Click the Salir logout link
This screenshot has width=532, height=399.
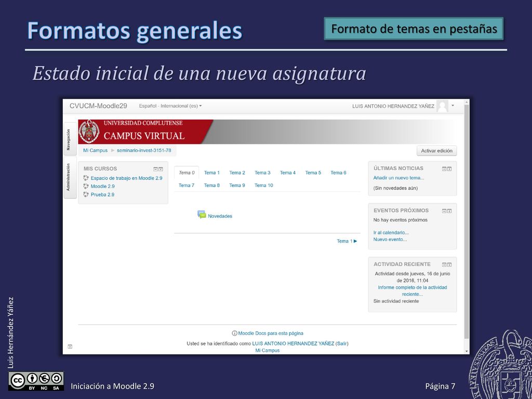click(342, 344)
